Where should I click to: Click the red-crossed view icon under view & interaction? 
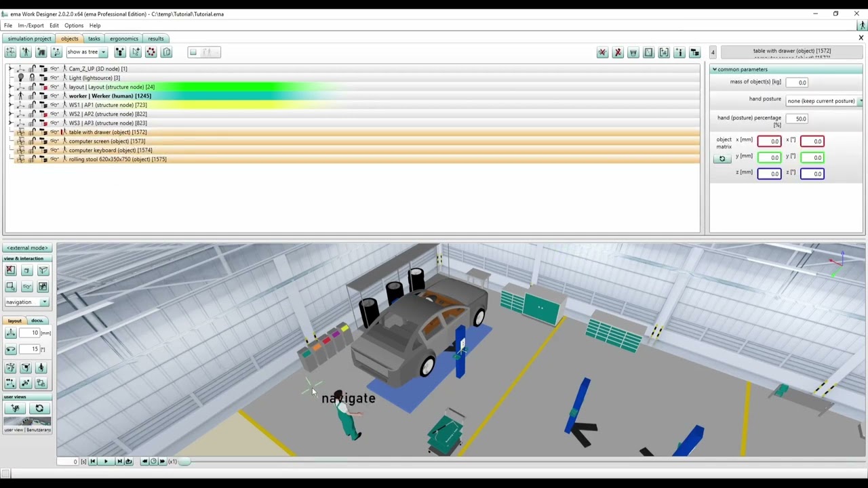click(x=11, y=270)
